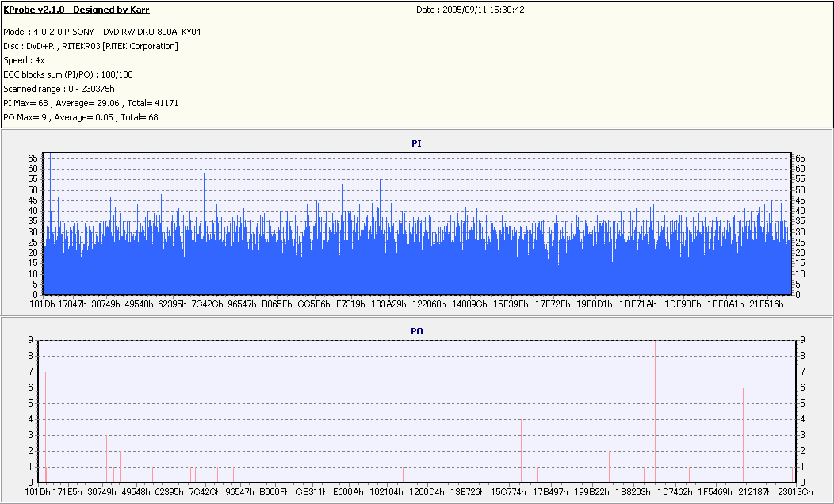The image size is (834, 504).
Task: Select the CB311h axis label
Action: pos(312,492)
